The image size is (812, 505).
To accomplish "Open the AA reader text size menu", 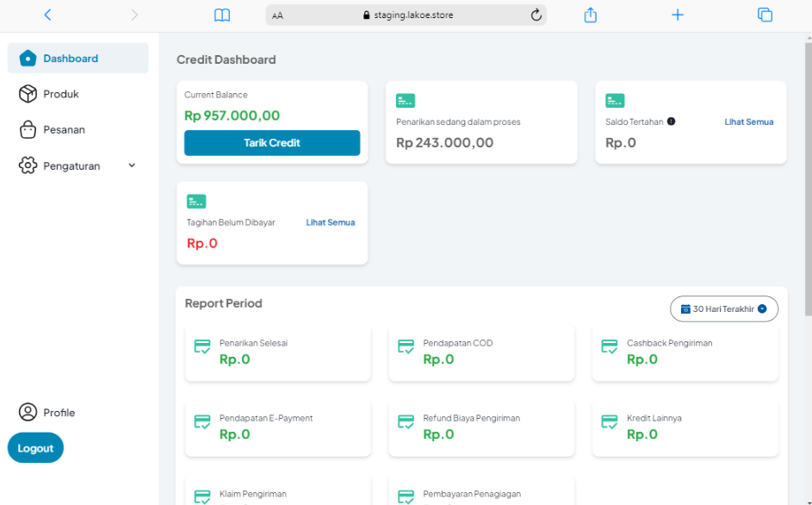I will click(x=277, y=16).
